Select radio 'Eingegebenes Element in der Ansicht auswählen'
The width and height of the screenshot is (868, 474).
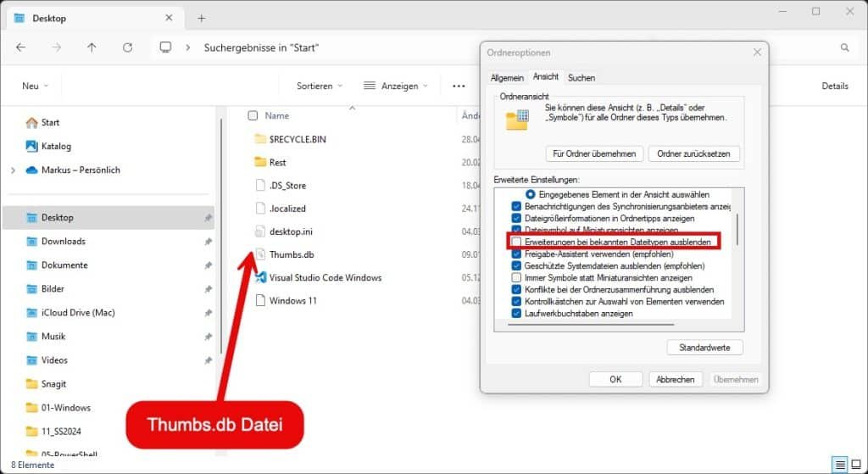(531, 194)
